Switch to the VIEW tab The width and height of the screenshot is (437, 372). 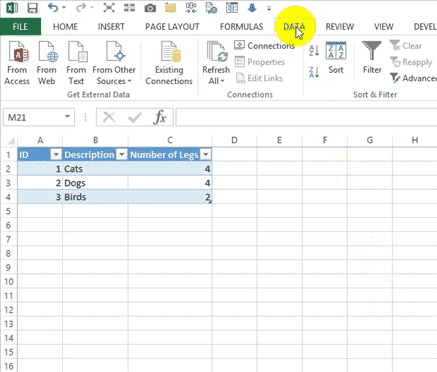point(384,27)
